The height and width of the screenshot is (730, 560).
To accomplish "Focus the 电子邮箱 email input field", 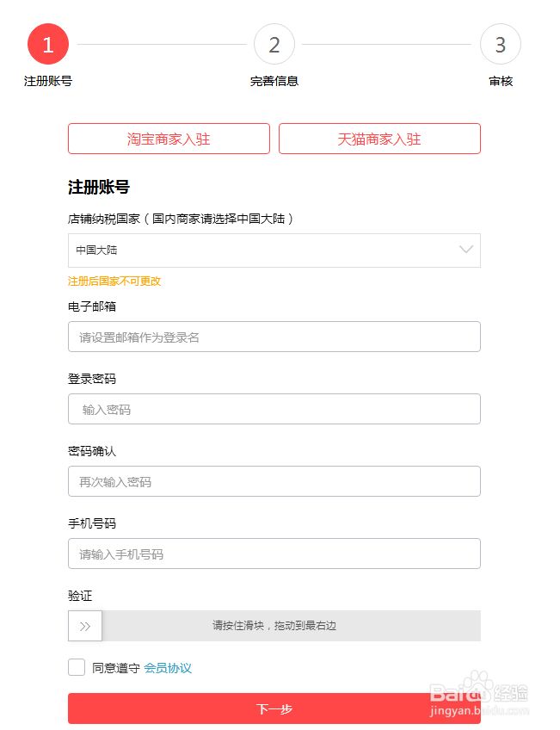I will coord(274,337).
